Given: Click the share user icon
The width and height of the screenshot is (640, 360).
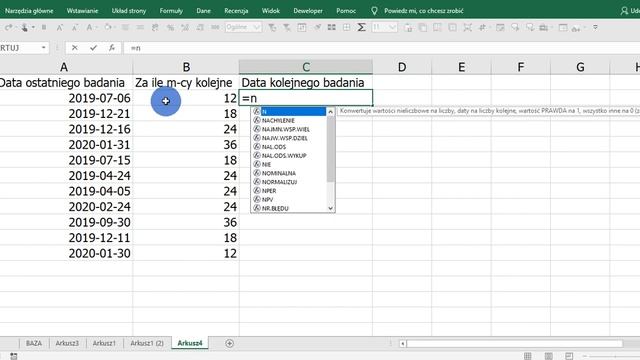Looking at the screenshot, I should 624,11.
